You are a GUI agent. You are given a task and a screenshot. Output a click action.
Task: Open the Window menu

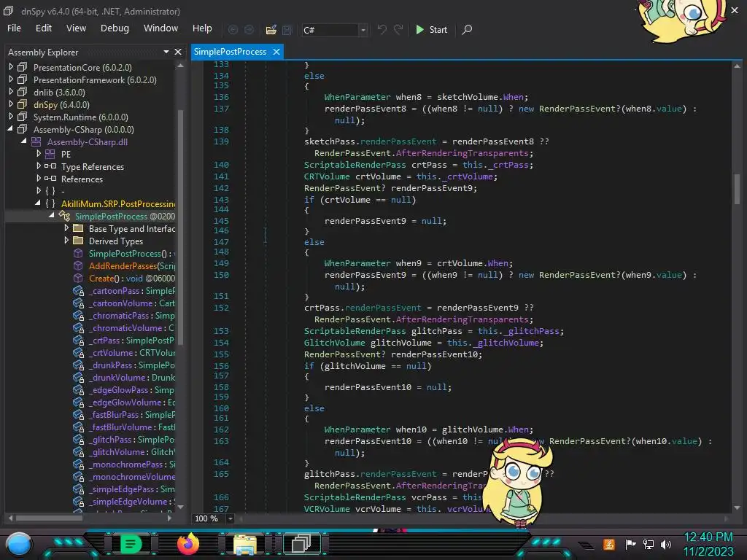coord(160,28)
